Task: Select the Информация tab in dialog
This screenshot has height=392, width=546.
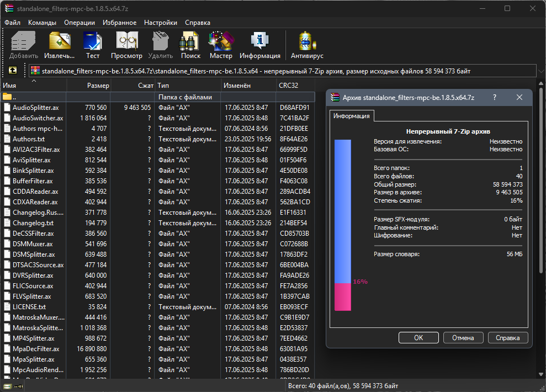Action: point(352,116)
